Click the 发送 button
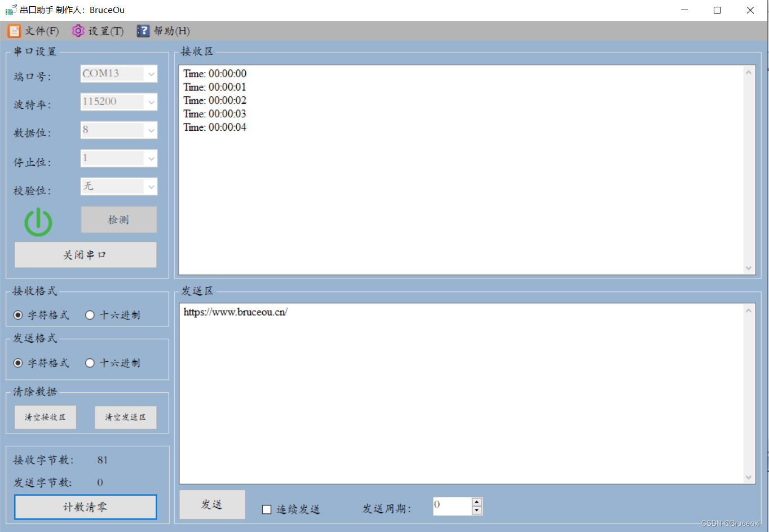The width and height of the screenshot is (769, 532). [212, 504]
